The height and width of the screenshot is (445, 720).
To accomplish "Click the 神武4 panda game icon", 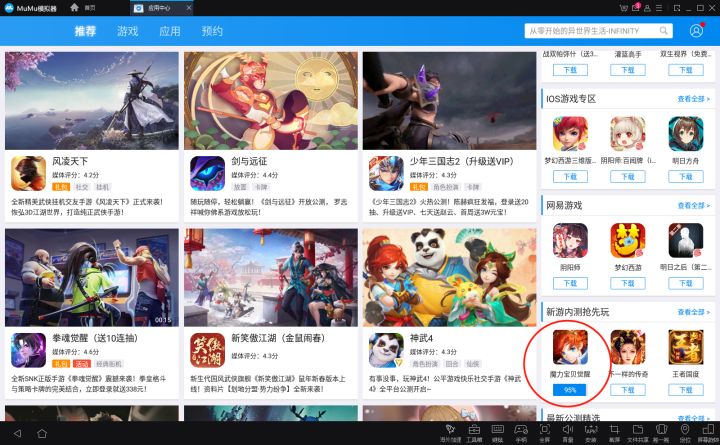I will click(x=386, y=350).
